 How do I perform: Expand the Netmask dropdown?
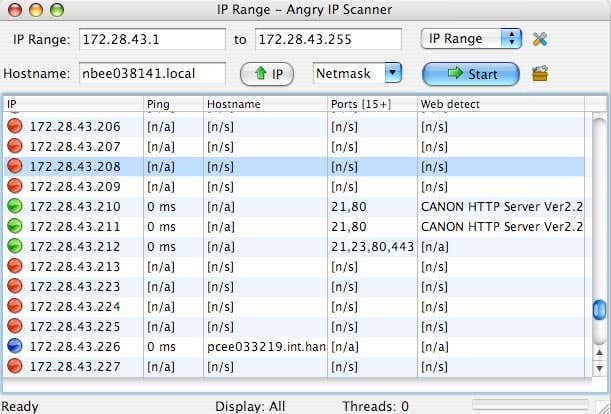click(357, 73)
